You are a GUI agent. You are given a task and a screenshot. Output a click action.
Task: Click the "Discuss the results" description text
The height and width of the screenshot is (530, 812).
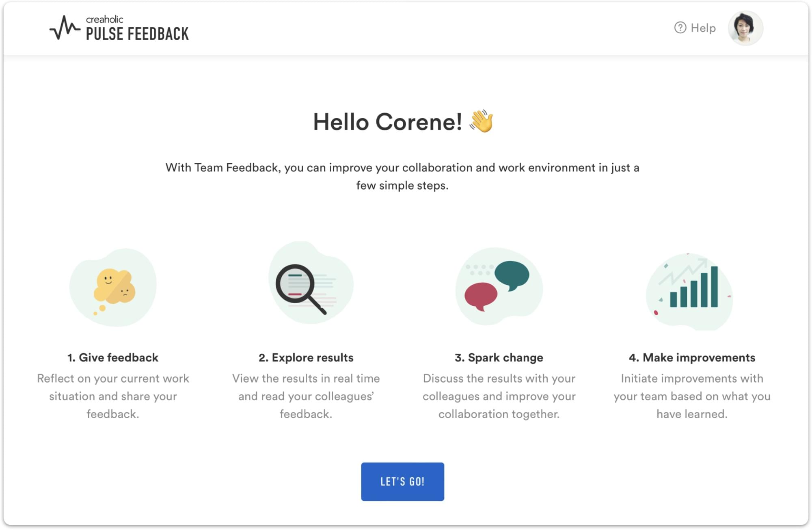499,396
